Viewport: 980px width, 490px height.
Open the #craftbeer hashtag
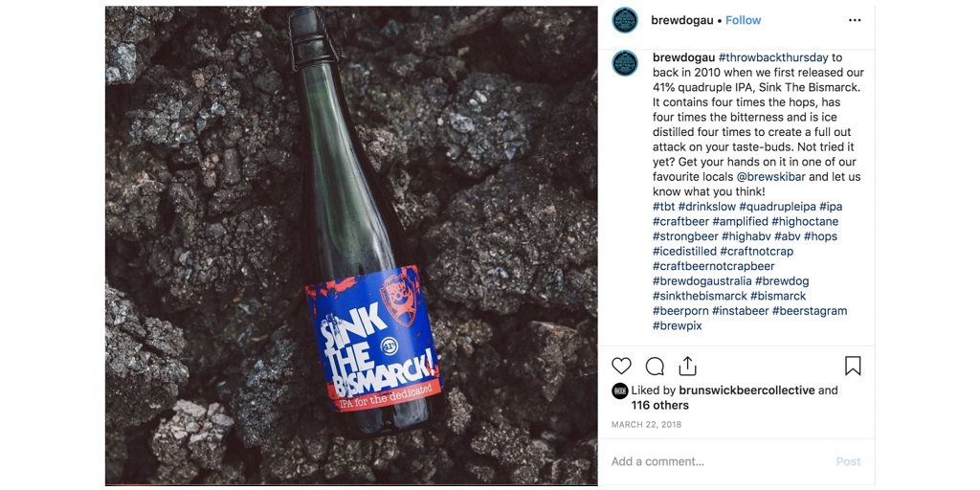(680, 221)
